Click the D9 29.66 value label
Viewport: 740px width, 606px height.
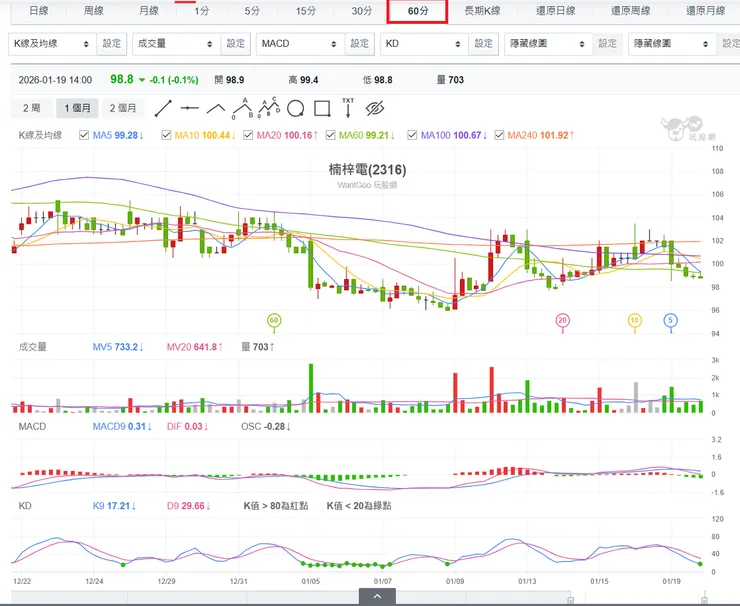[x=188, y=506]
